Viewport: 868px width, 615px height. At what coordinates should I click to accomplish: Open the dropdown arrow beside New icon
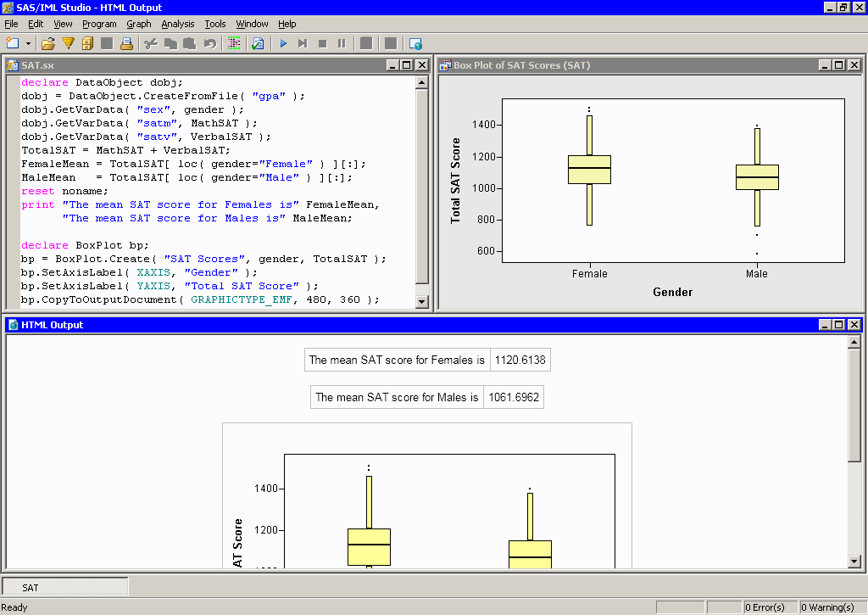28,43
